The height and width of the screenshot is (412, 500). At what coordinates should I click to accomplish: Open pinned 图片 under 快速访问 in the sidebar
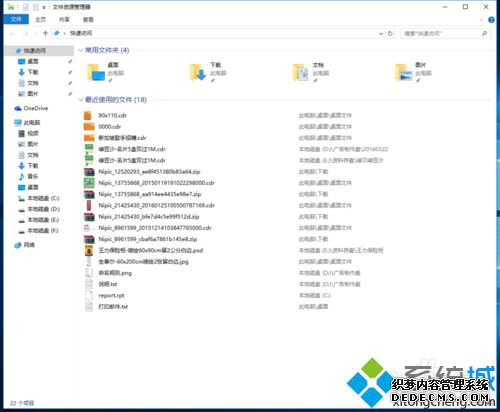[33, 94]
